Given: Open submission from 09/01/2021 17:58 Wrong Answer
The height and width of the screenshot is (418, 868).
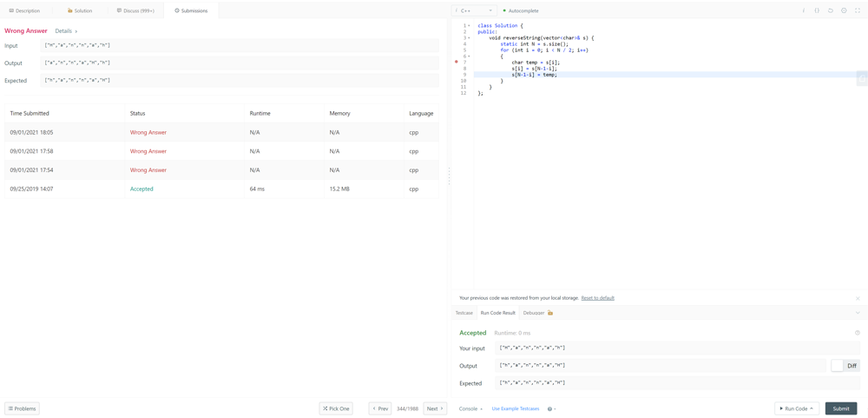Looking at the screenshot, I should 148,151.
